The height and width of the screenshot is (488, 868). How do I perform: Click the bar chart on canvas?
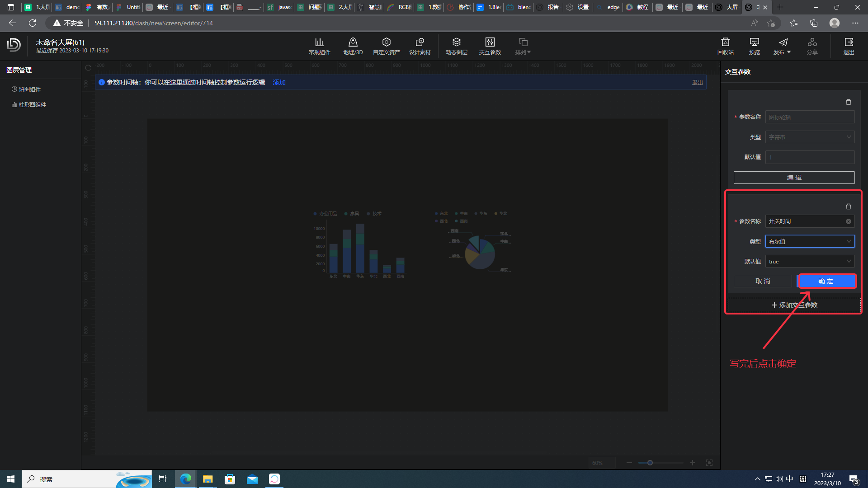pyautogui.click(x=360, y=244)
